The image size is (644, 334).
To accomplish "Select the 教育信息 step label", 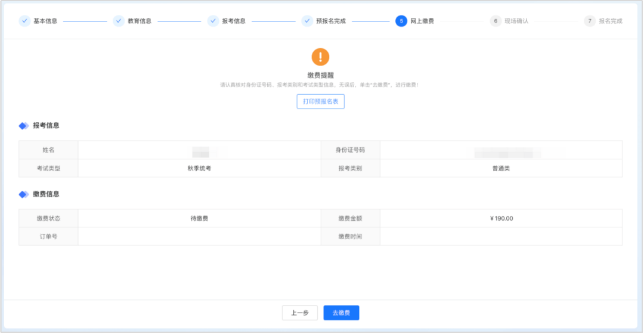I will tap(140, 21).
